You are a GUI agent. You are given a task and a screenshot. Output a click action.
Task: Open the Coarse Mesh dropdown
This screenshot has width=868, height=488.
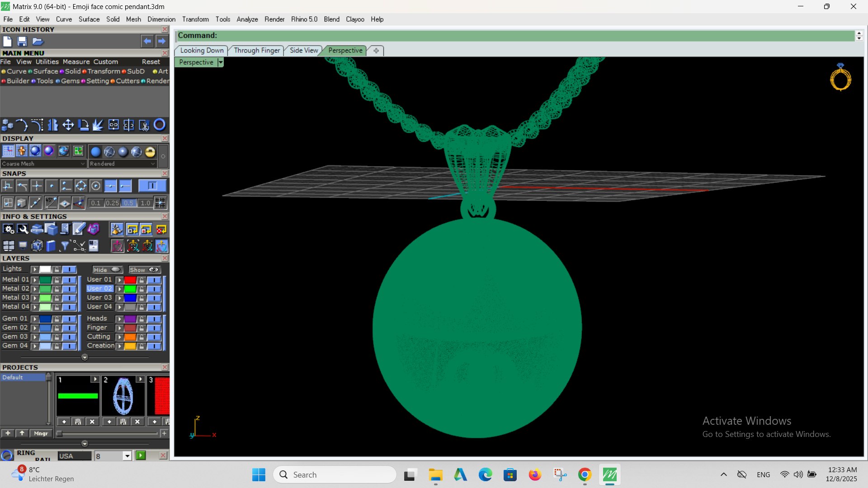click(x=43, y=164)
